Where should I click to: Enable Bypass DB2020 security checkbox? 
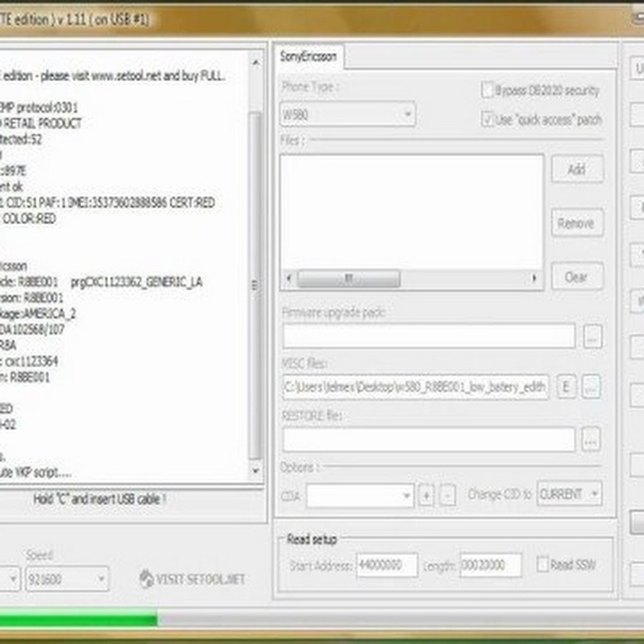[488, 90]
